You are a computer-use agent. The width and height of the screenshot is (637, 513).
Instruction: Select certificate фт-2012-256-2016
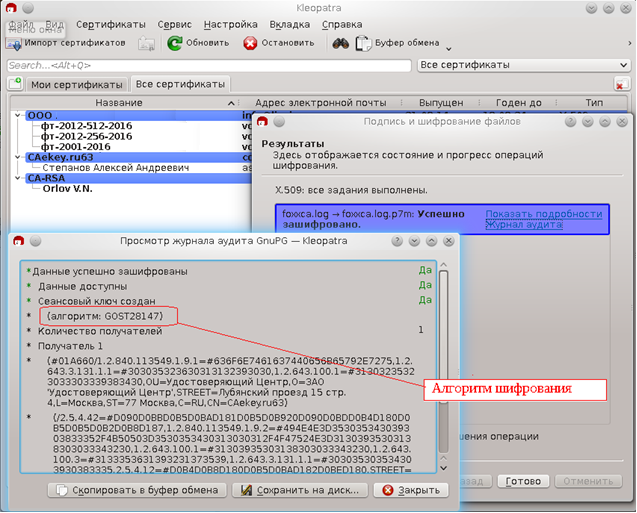click(x=86, y=136)
